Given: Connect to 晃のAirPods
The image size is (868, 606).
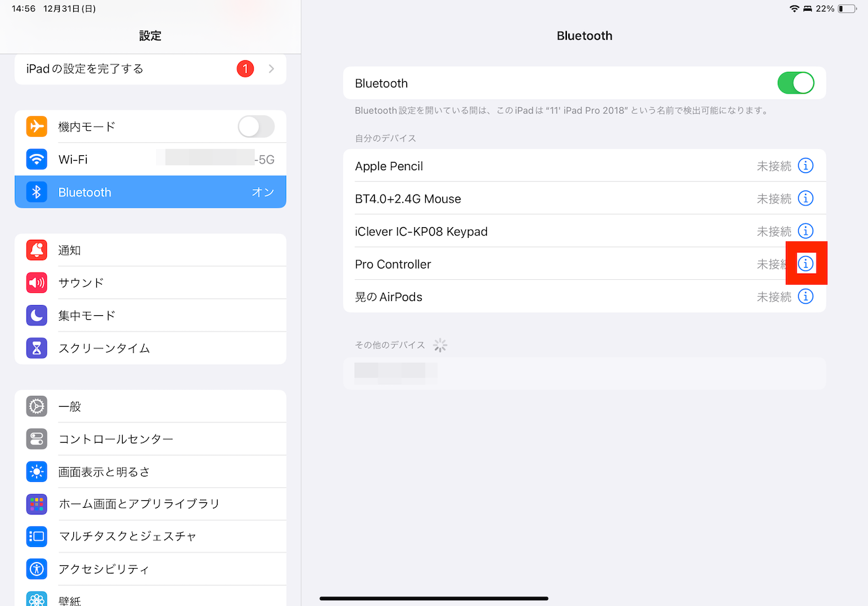Looking at the screenshot, I should tap(585, 296).
